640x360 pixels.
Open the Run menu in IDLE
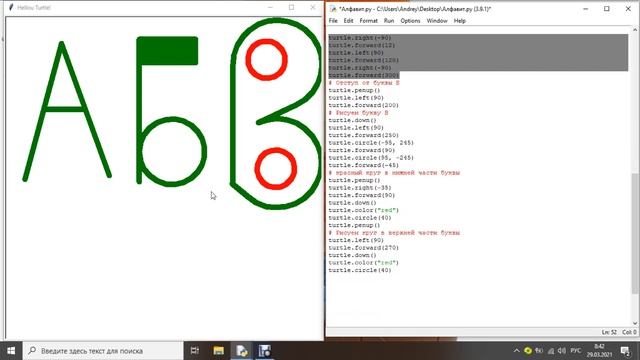pos(389,21)
